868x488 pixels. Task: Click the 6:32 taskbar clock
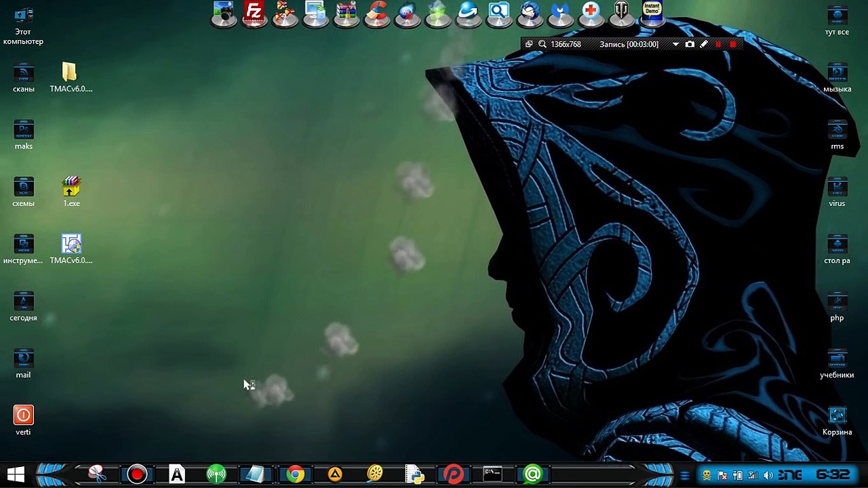pos(833,474)
